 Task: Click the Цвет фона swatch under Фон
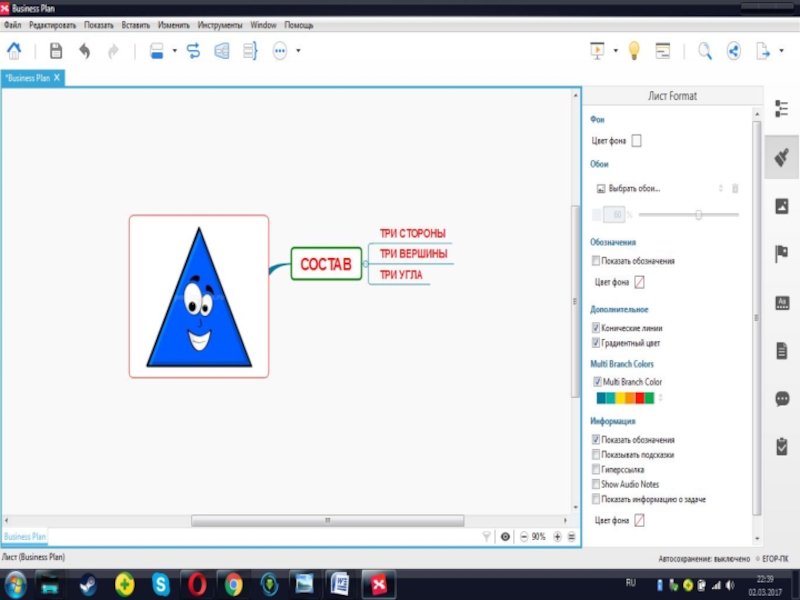tap(637, 141)
